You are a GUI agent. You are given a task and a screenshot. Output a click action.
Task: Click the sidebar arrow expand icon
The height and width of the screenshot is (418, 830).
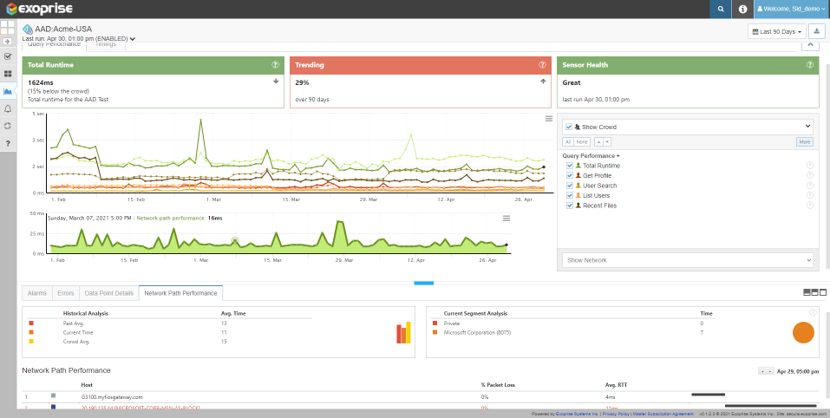click(x=7, y=41)
